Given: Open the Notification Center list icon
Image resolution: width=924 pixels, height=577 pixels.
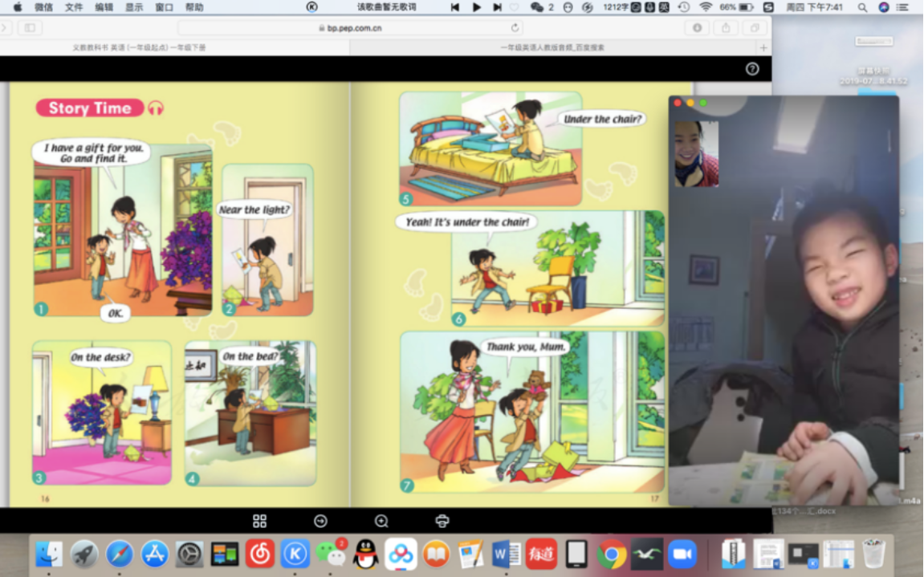Looking at the screenshot, I should coord(906,7).
